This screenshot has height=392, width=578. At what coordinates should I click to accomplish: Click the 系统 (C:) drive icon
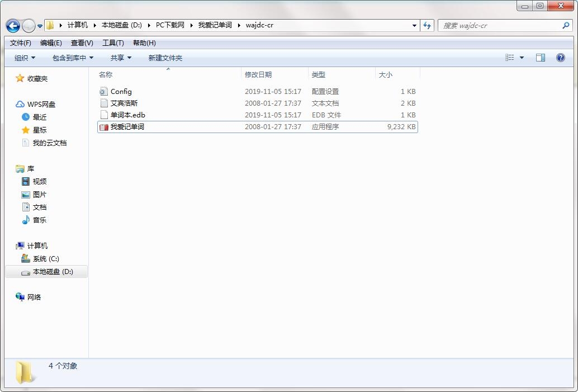[x=26, y=258]
